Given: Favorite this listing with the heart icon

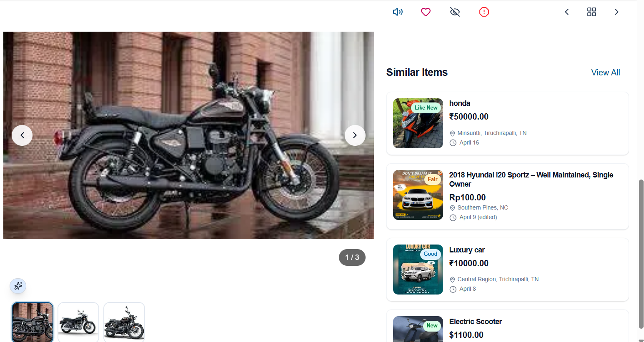Looking at the screenshot, I should point(426,12).
